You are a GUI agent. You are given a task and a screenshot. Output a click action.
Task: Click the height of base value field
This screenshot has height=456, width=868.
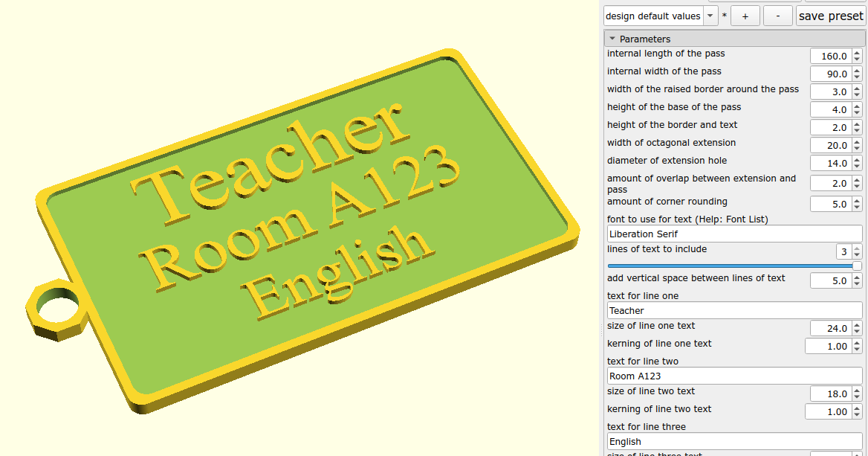pos(830,109)
